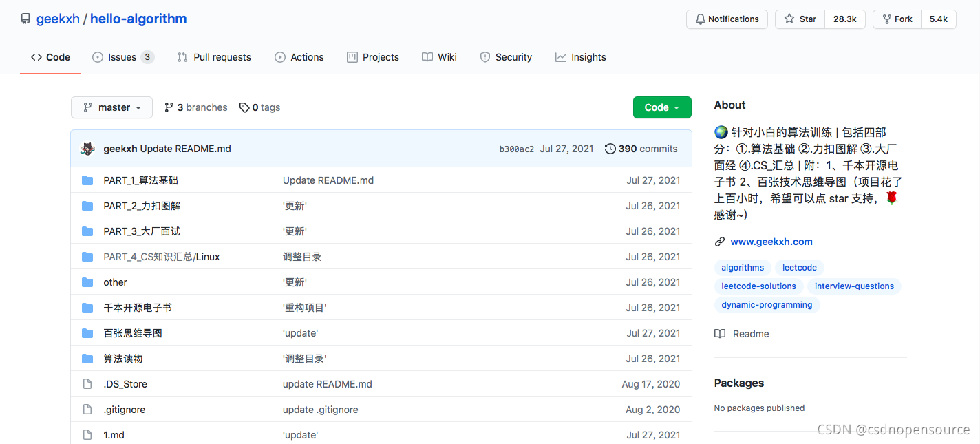Select the leetcode topic tag
980x444 pixels.
[800, 268]
